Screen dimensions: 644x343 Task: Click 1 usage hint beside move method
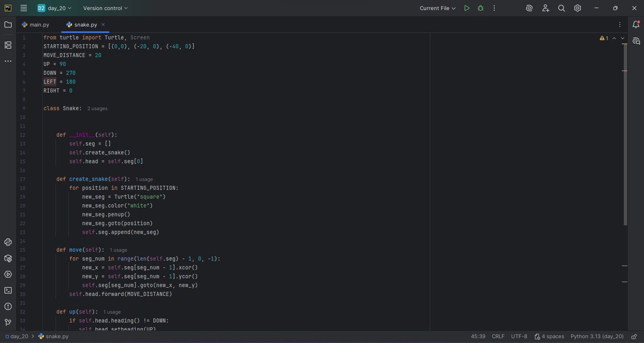coord(118,250)
